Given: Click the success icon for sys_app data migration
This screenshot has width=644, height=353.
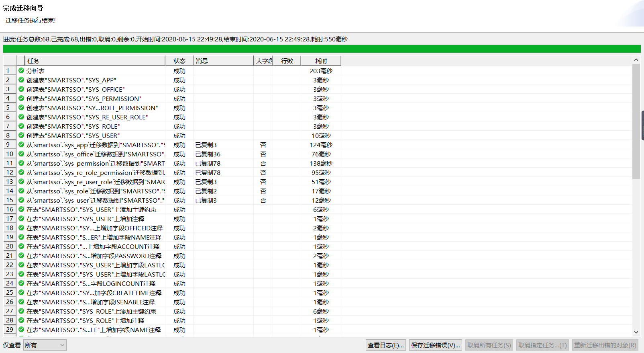Looking at the screenshot, I should 21,145.
